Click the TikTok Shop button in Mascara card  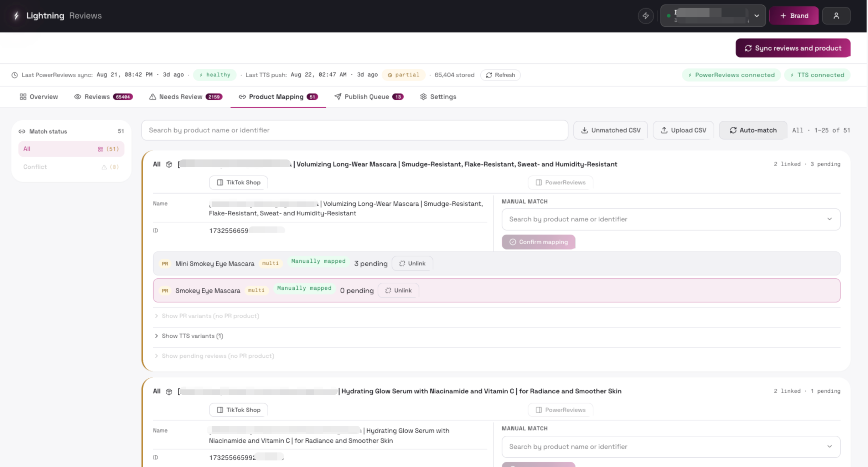coord(239,183)
